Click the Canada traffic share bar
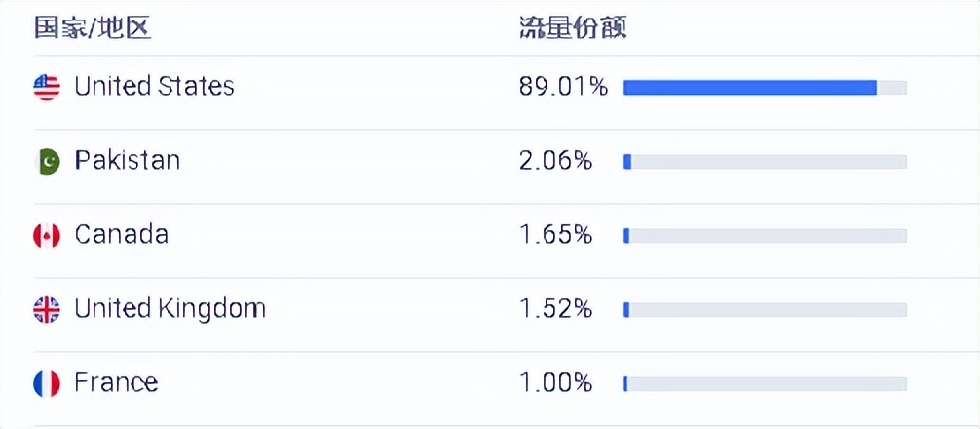The height and width of the screenshot is (429, 980). (765, 236)
